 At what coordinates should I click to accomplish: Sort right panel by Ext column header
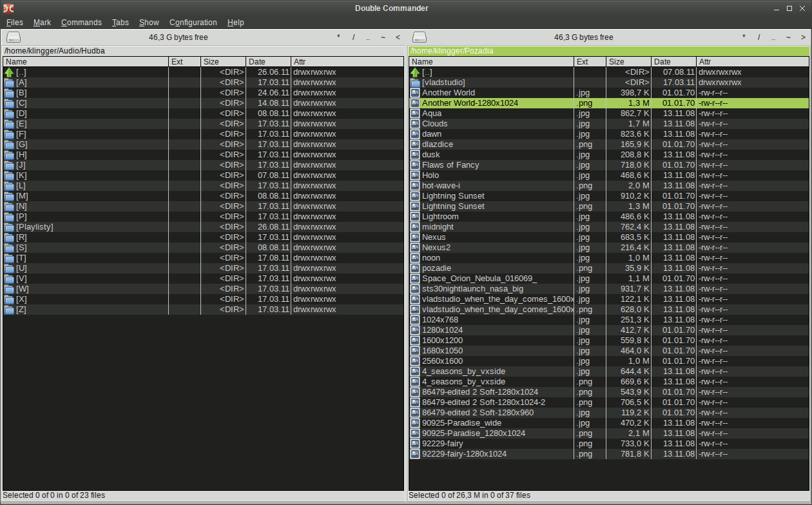(590, 62)
